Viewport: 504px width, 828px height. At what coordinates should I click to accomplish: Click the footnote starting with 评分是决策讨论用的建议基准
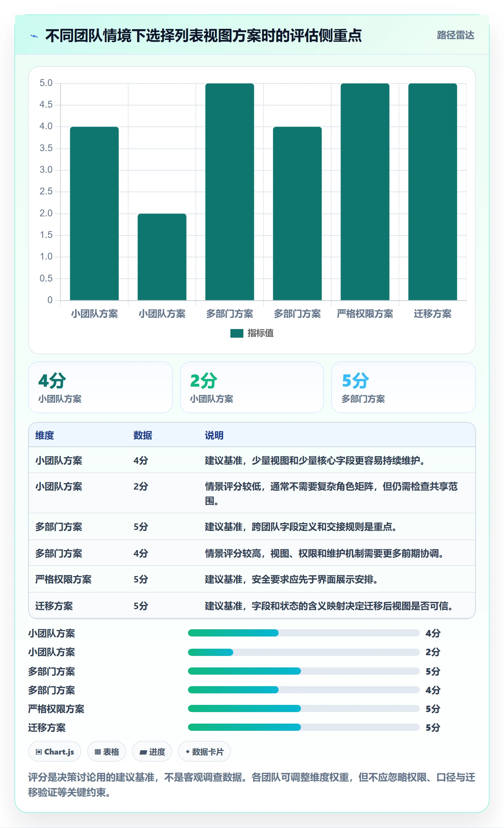tap(252, 785)
